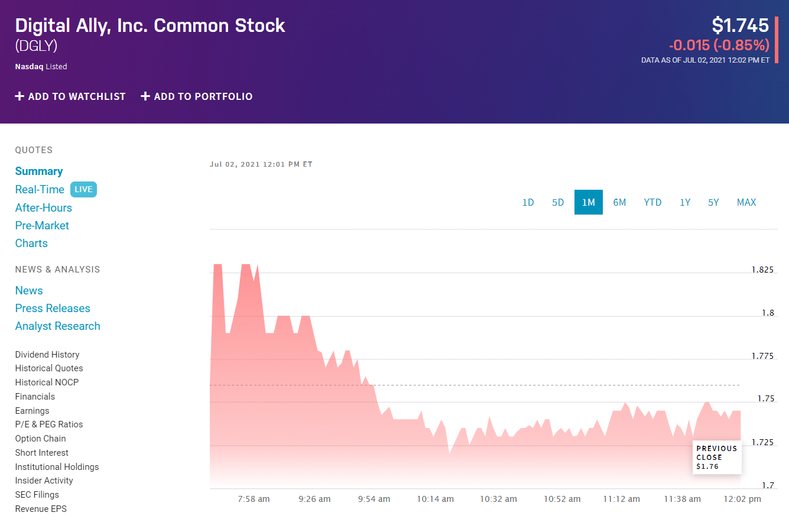Open Real-Time quotes link
Viewport: 789px width, 532px height.
[40, 189]
